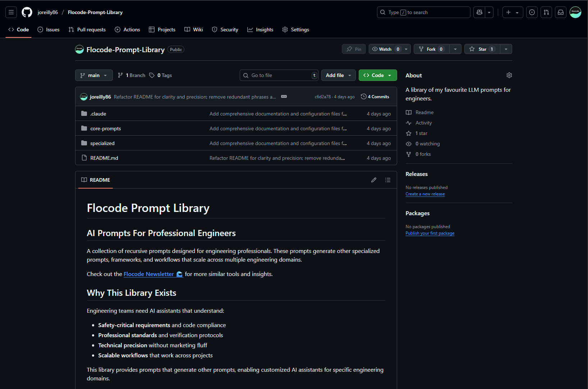Screen dimensions: 588x389
Task: Expand the Star lists dropdown arrow
Action: pos(506,49)
